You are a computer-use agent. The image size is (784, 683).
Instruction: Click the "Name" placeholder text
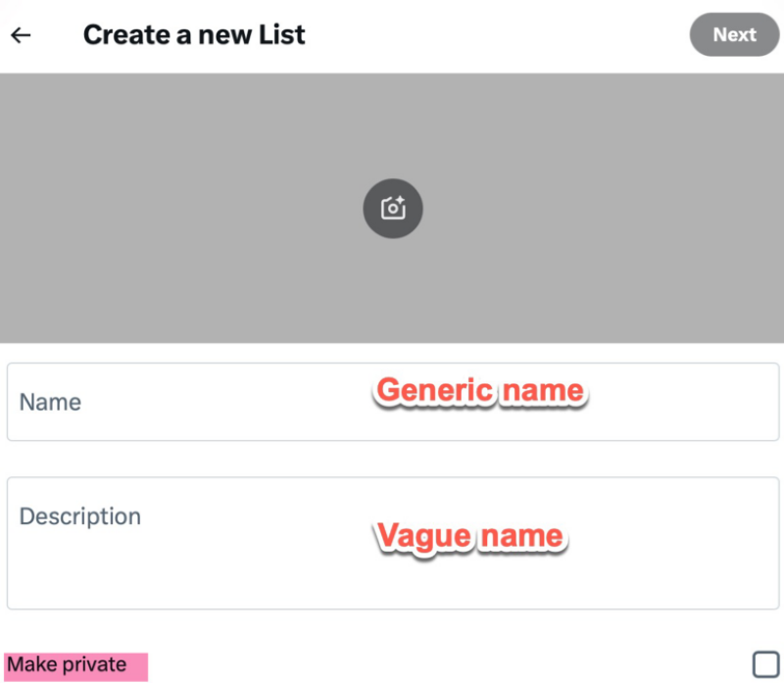point(50,403)
